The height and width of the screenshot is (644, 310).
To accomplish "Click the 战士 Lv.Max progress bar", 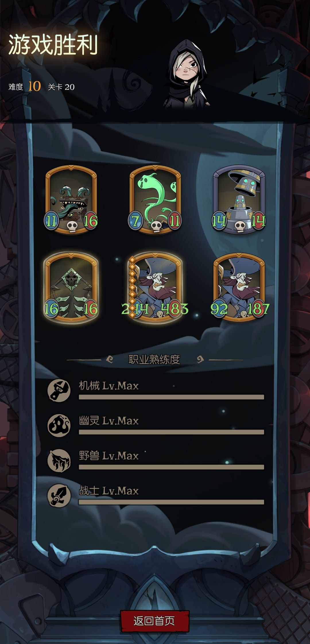I will pos(171,502).
